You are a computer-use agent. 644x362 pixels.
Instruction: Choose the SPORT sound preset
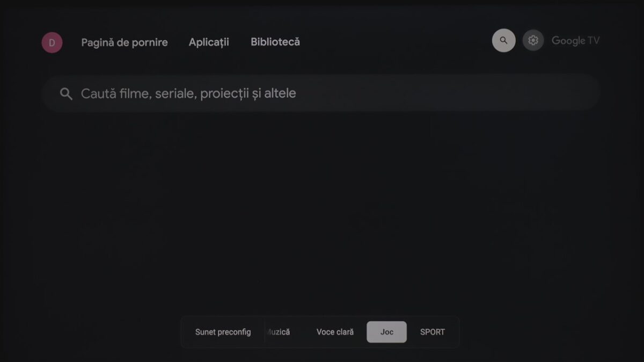point(433,332)
